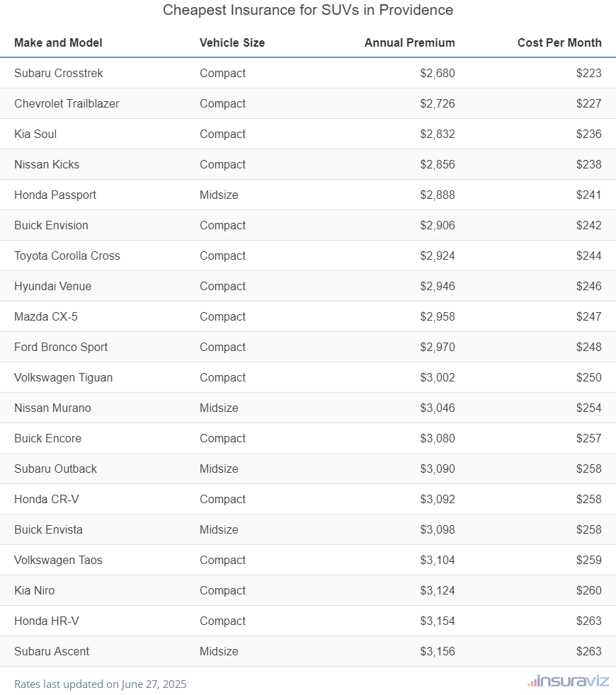Screen dimensions: 616x695
Task: Select the Subaru Ascent row
Action: pos(52,651)
